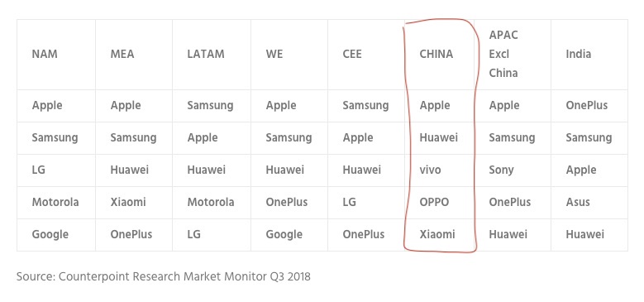Select Xiaomi in the CHINA column
The height and width of the screenshot is (302, 644).
437,234
